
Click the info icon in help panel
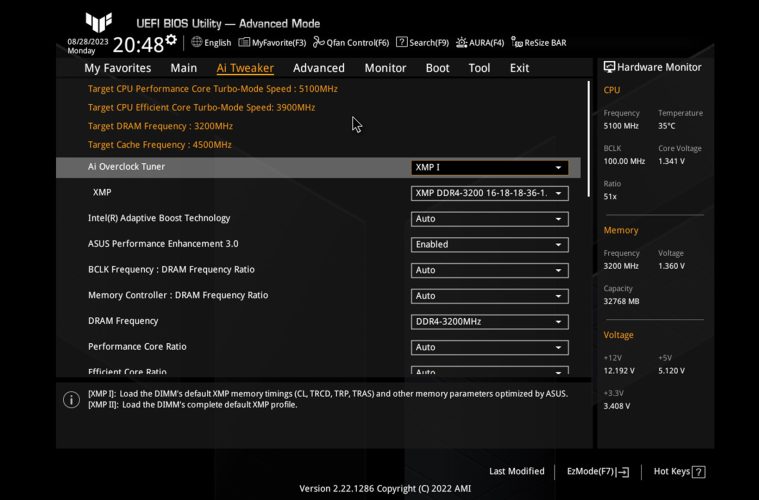tap(72, 400)
